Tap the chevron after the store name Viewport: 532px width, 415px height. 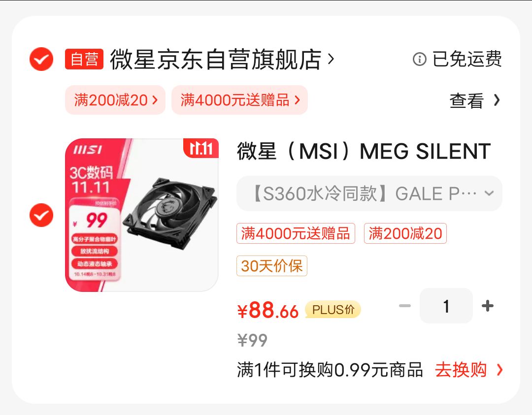click(x=331, y=60)
